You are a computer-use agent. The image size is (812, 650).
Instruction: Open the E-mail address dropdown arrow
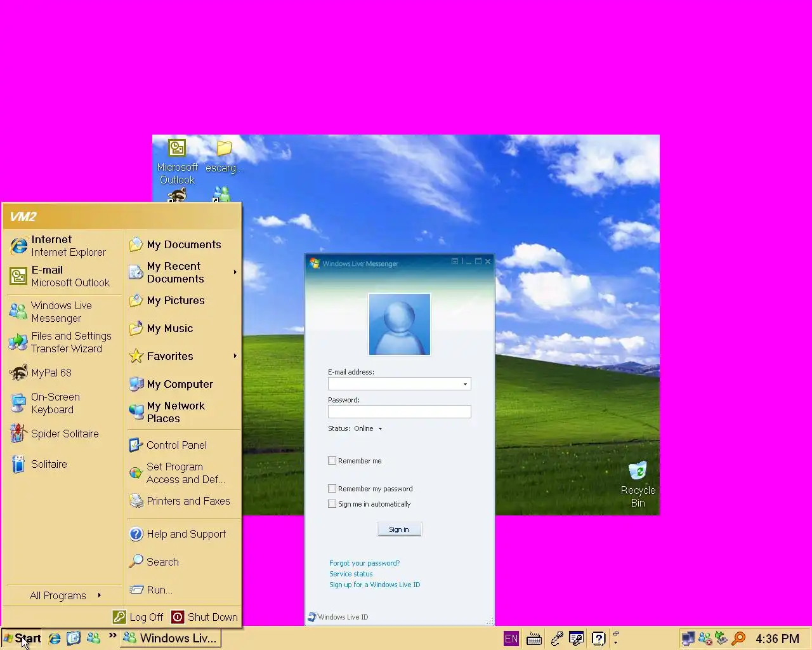click(465, 384)
